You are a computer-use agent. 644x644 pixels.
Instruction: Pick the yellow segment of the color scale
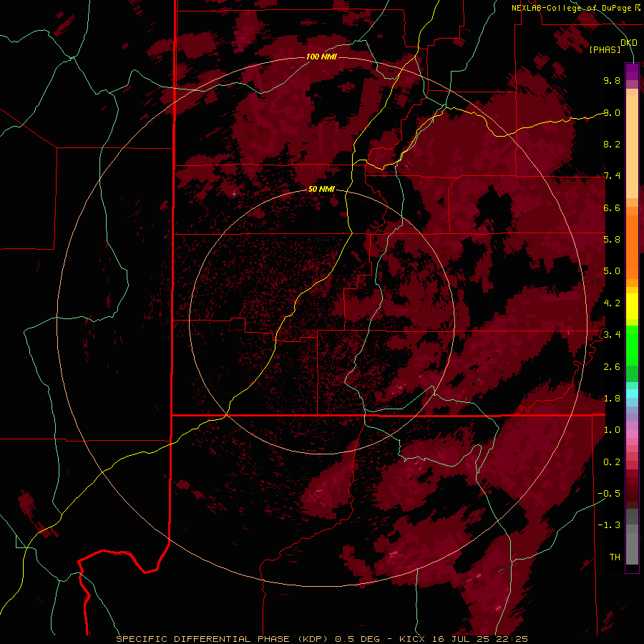tap(632, 306)
